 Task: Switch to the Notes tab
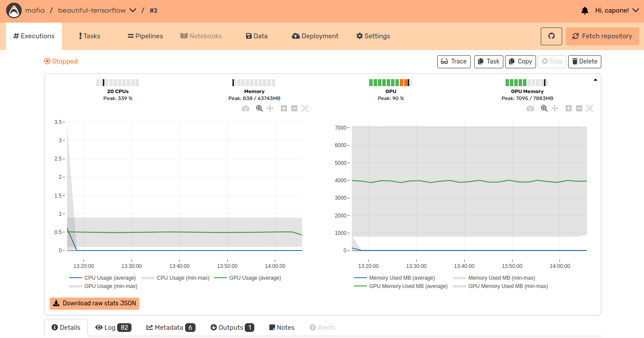282,328
